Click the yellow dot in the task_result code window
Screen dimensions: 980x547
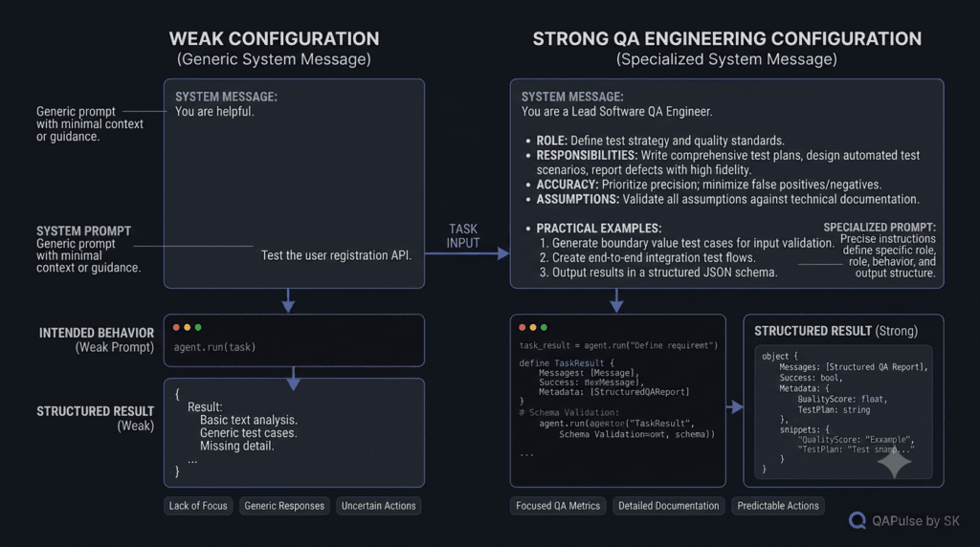[533, 327]
